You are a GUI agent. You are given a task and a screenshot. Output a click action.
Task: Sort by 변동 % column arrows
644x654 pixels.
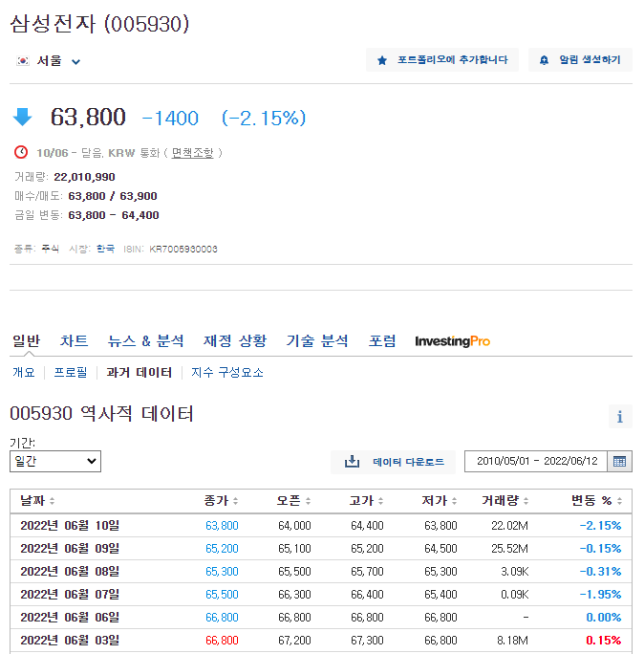pos(619,501)
